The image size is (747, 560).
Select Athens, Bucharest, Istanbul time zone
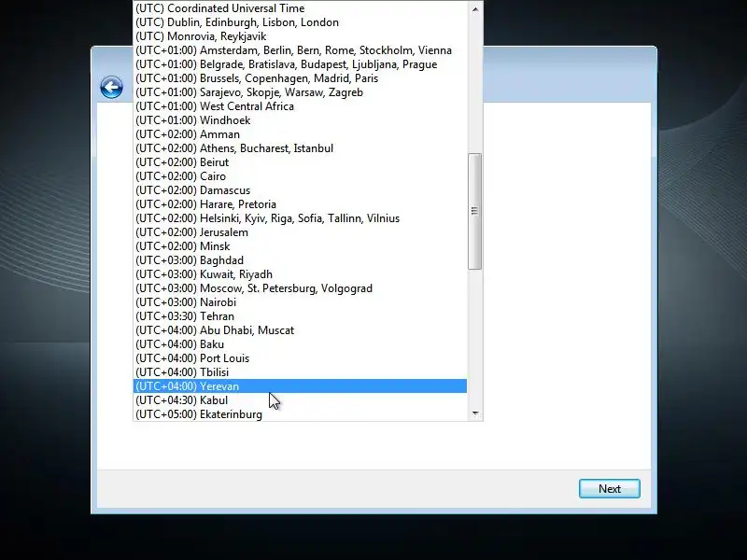300,148
